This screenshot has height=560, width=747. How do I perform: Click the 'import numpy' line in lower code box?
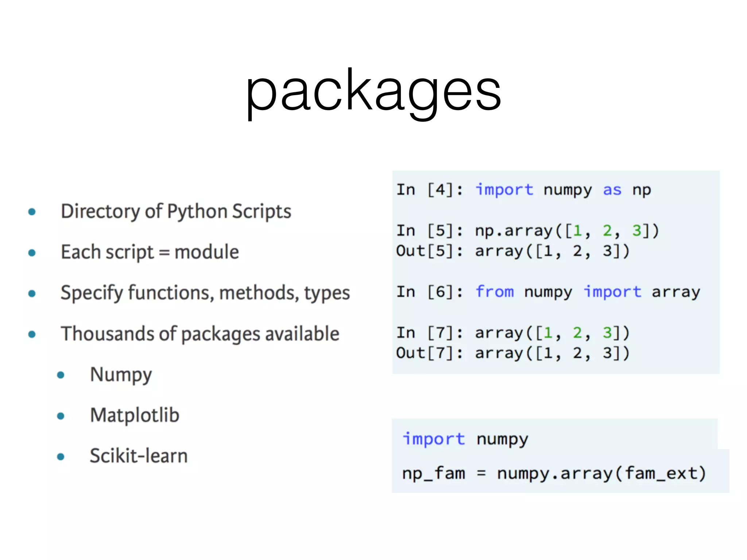tap(465, 439)
